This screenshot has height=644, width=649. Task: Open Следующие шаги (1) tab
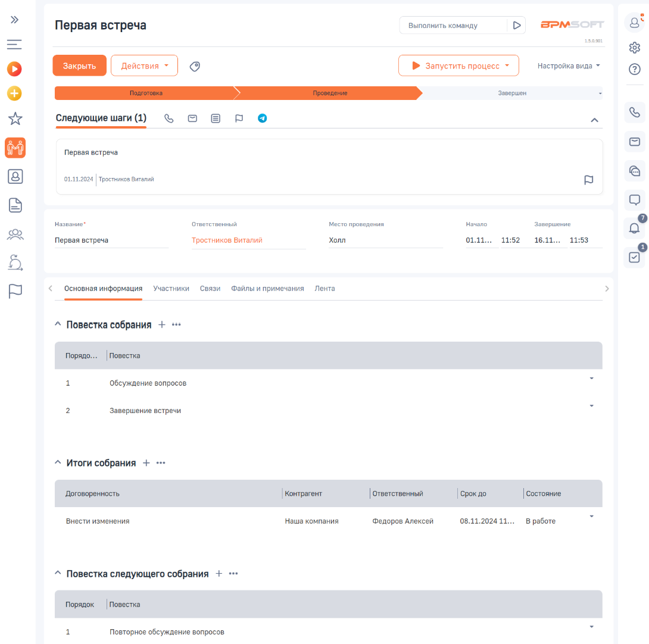click(101, 118)
